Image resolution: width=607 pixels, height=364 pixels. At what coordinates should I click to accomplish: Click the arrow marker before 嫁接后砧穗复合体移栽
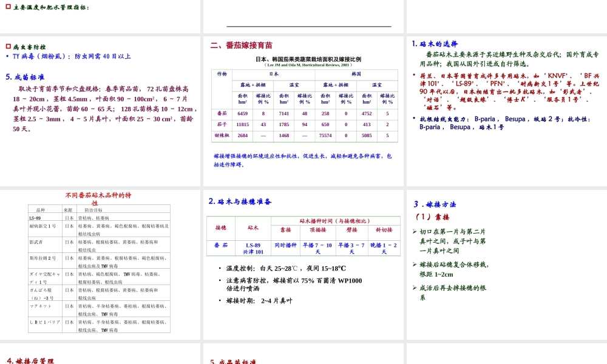[x=415, y=264]
